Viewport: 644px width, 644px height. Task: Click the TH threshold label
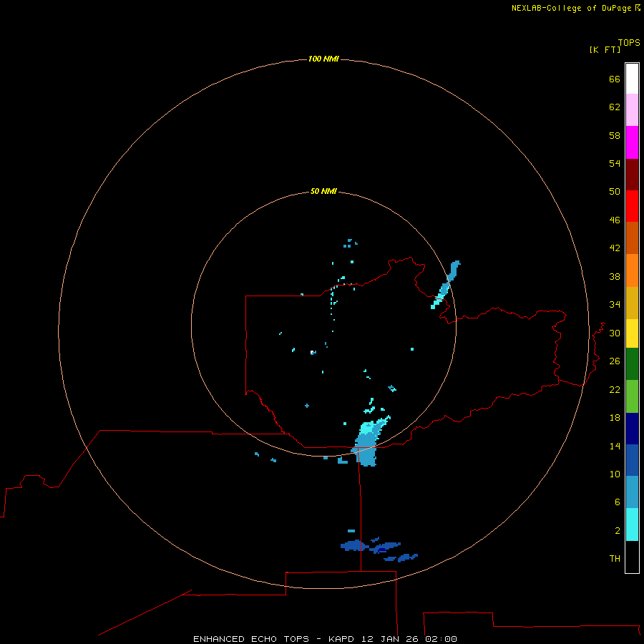[615, 559]
